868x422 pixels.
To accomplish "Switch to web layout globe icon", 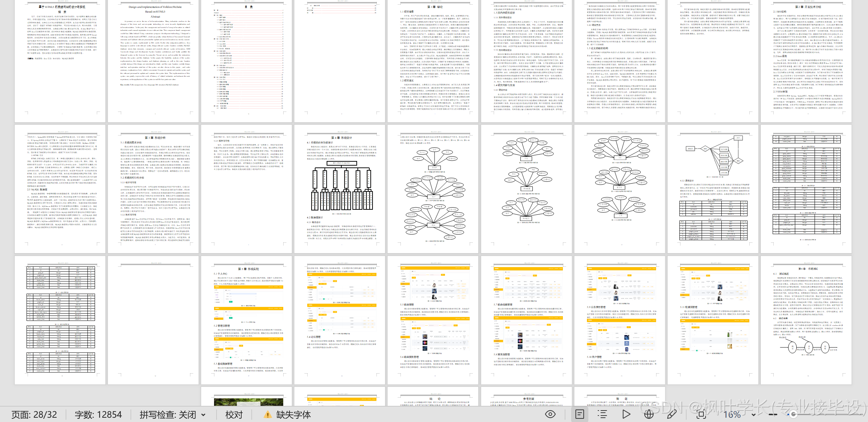I will [649, 414].
